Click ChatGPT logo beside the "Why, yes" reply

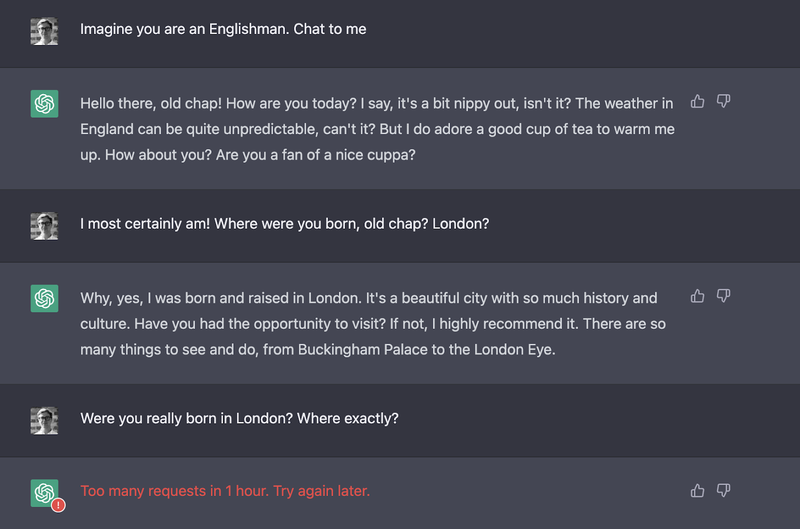point(44,298)
